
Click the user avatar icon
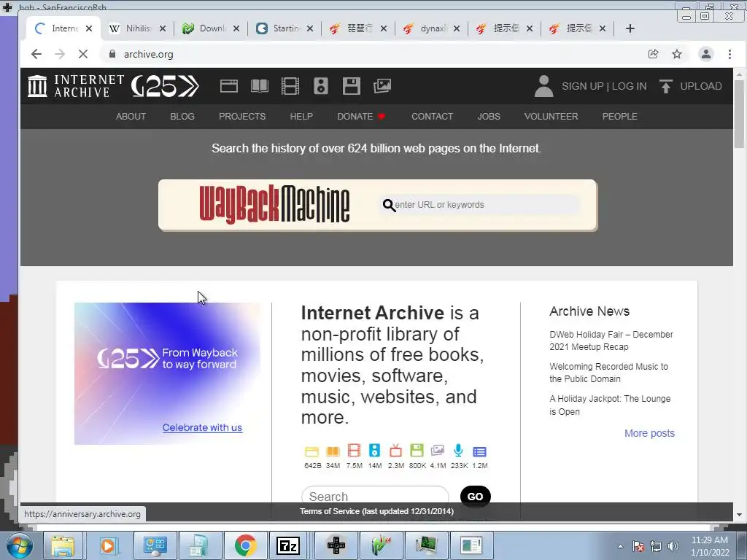[543, 86]
